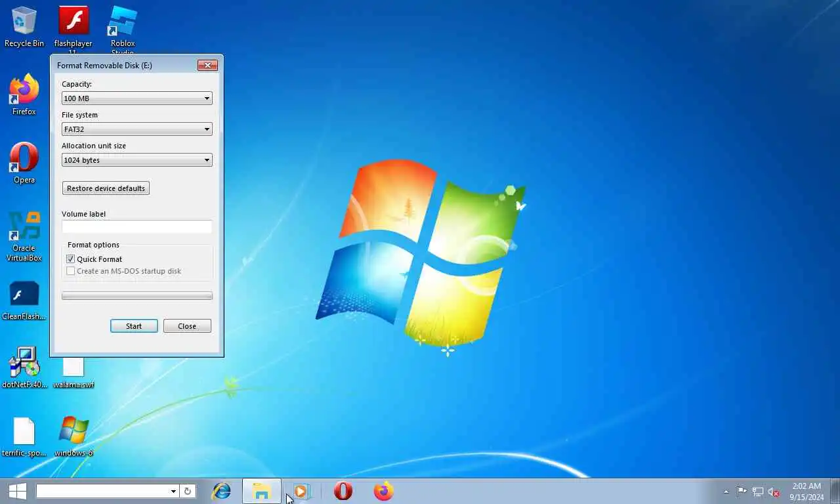
Task: Uncheck the Quick Format checkbox
Action: (x=71, y=259)
